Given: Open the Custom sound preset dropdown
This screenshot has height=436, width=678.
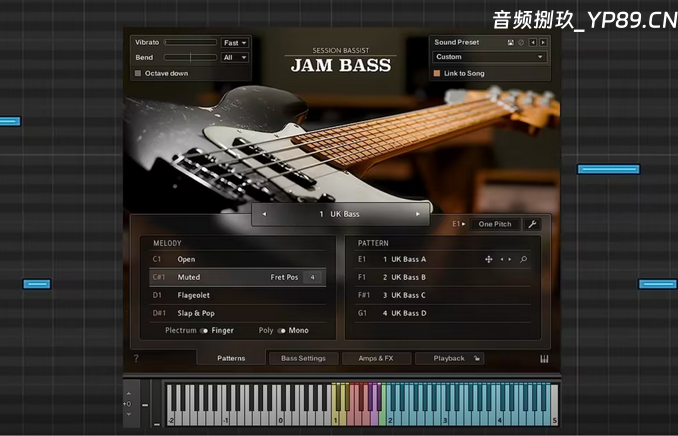Looking at the screenshot, I should point(489,57).
